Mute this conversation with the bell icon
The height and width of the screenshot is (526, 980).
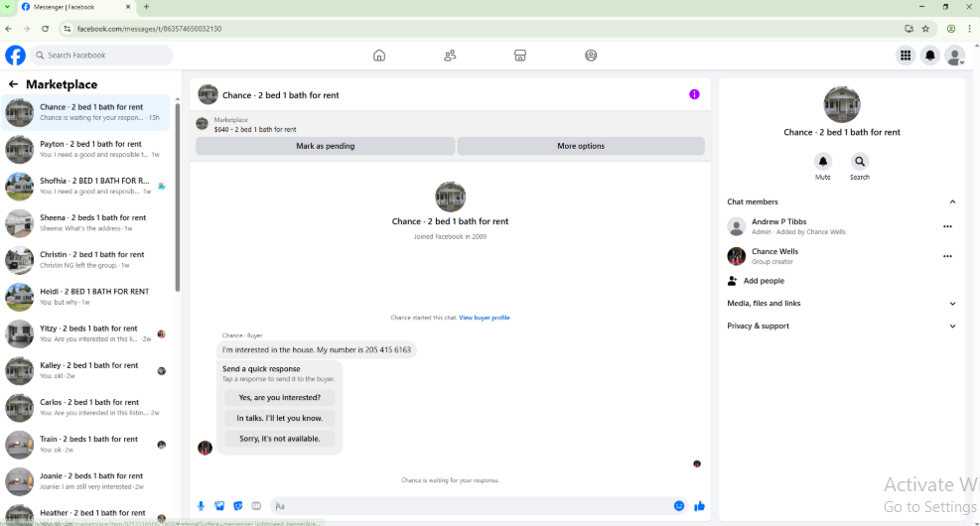822,161
